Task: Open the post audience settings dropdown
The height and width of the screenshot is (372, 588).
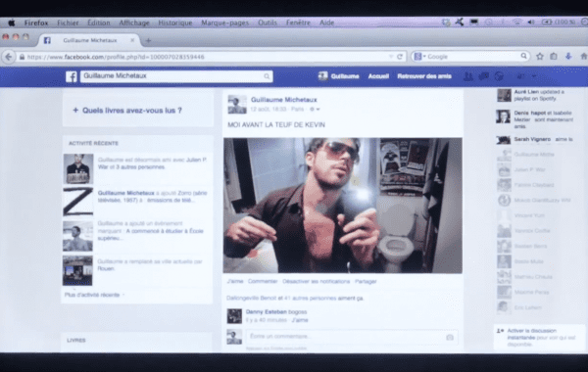Action: pyautogui.click(x=315, y=110)
